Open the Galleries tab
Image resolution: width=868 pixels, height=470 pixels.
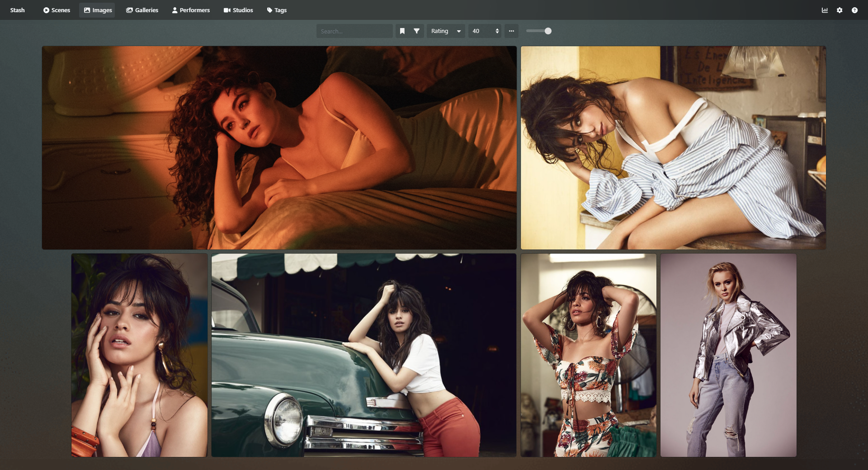(x=142, y=10)
